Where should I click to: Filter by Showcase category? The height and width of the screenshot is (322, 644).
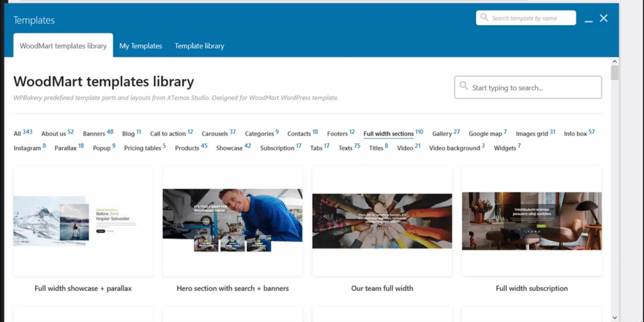click(233, 147)
